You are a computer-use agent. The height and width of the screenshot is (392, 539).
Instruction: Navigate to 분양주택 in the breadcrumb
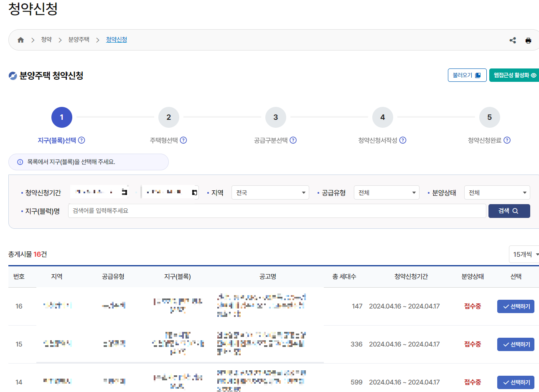click(x=79, y=39)
